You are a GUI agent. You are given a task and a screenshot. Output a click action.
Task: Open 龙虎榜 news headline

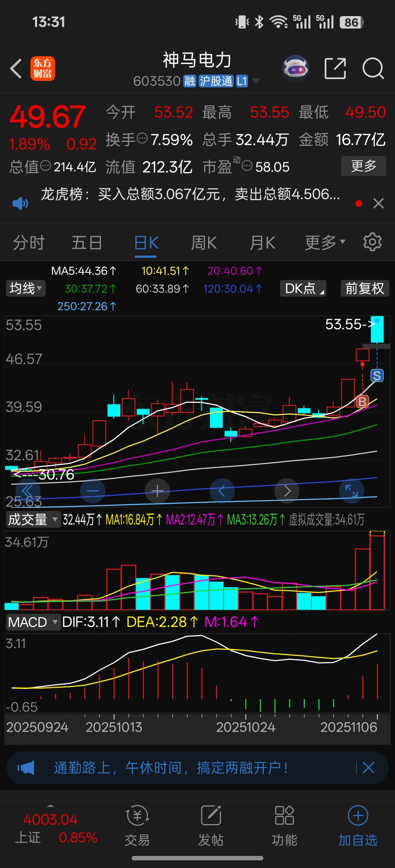click(190, 194)
